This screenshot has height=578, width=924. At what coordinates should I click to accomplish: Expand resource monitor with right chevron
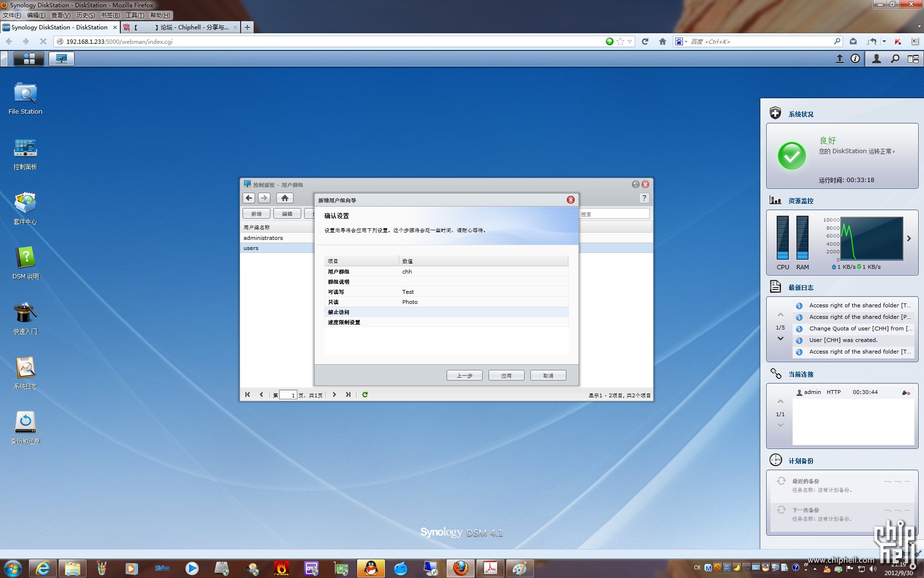(x=909, y=238)
